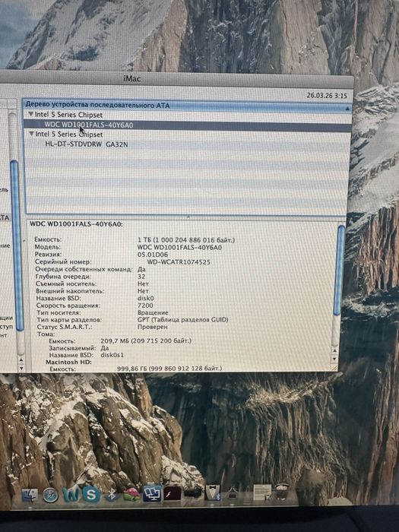Click the Серийный номер label
Screen dimensions: 399x532
[63, 262]
